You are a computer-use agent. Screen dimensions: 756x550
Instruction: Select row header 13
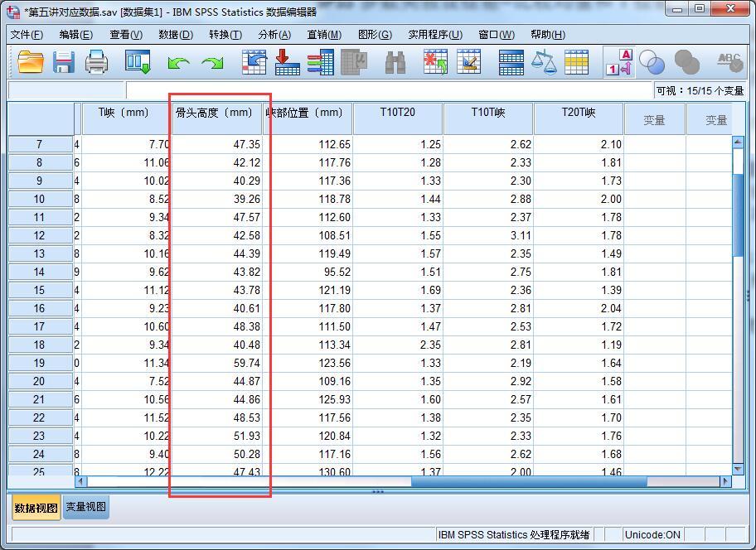[40, 253]
